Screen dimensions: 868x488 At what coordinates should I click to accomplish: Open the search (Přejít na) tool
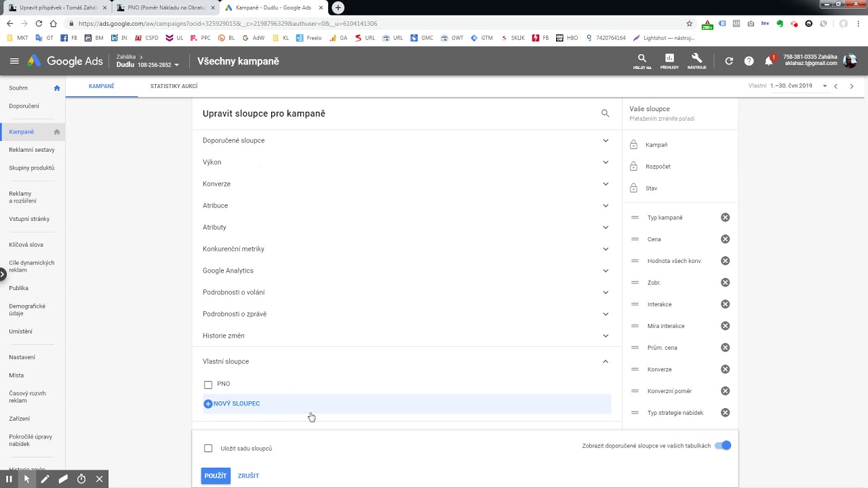click(642, 61)
